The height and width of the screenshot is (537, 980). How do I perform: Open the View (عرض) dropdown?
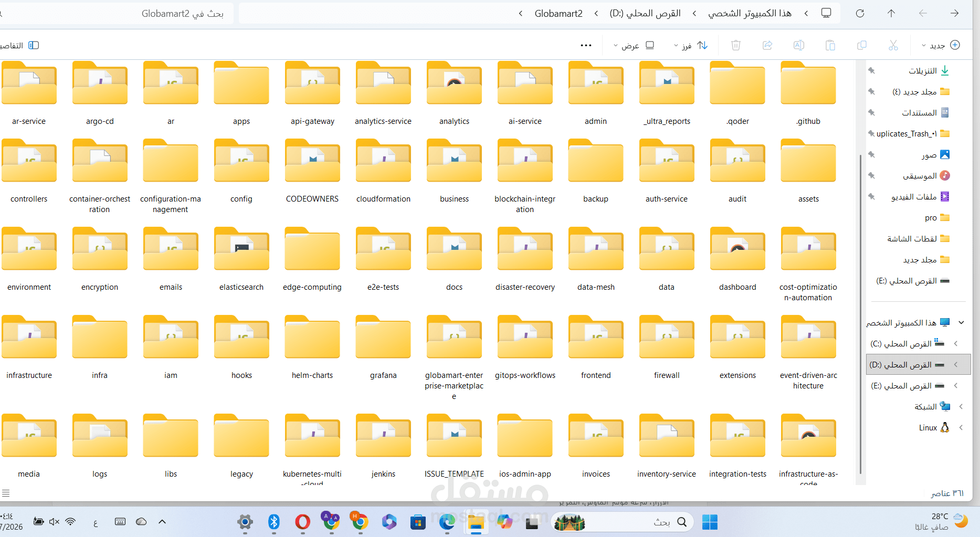(634, 45)
